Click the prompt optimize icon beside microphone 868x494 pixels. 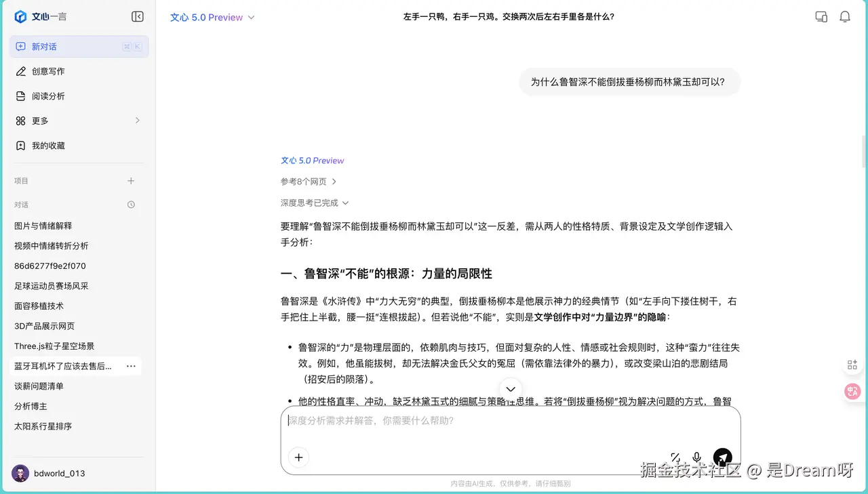[x=675, y=457]
